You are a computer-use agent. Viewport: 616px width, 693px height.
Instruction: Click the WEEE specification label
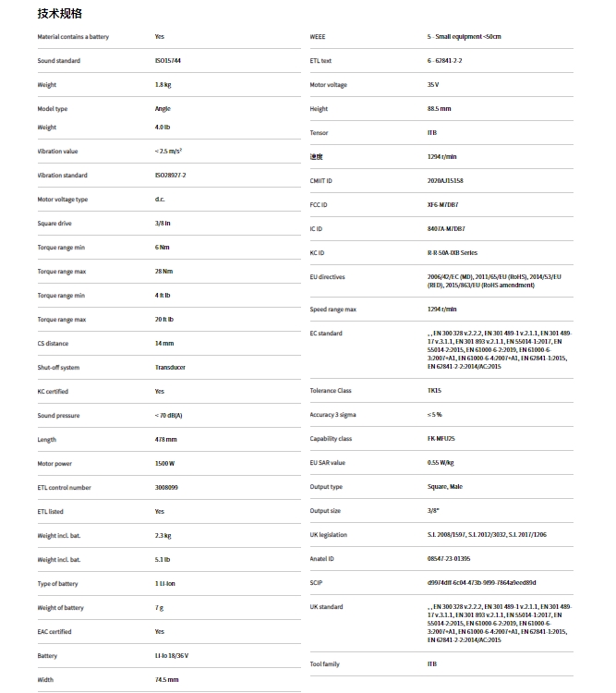[x=318, y=37]
